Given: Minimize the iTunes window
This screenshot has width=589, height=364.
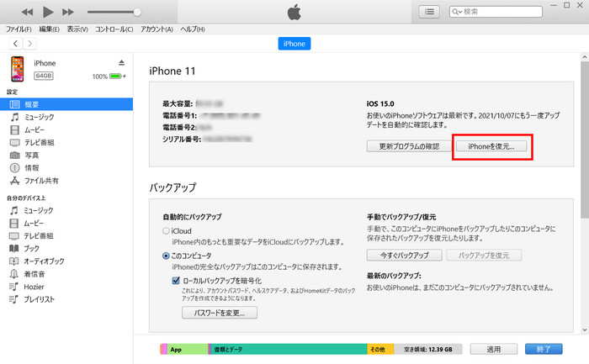Looking at the screenshot, I should [554, 5].
